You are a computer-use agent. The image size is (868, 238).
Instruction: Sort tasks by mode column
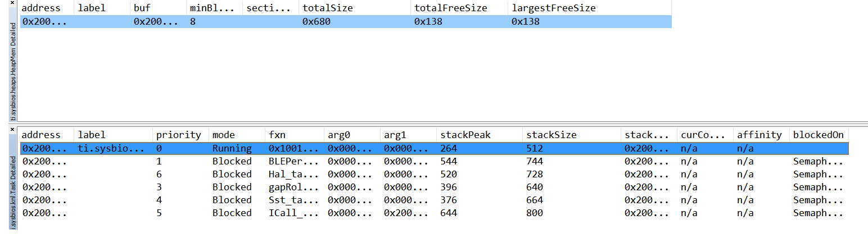point(224,135)
